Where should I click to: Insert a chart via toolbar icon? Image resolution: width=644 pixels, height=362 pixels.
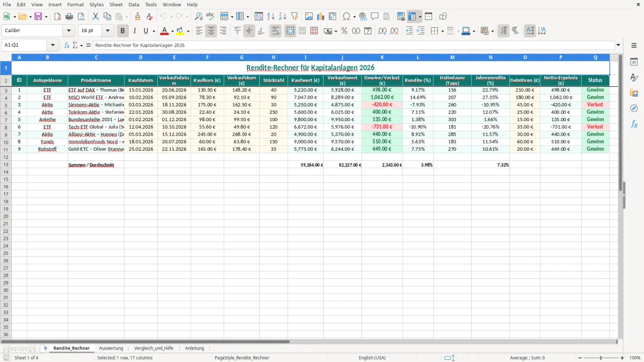coord(321,17)
